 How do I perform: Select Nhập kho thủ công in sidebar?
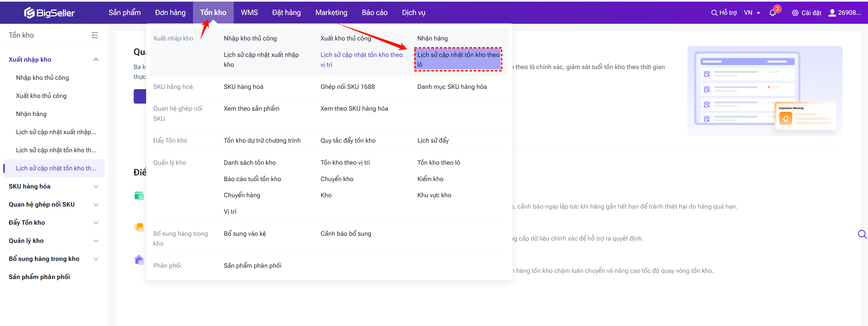[x=42, y=78]
